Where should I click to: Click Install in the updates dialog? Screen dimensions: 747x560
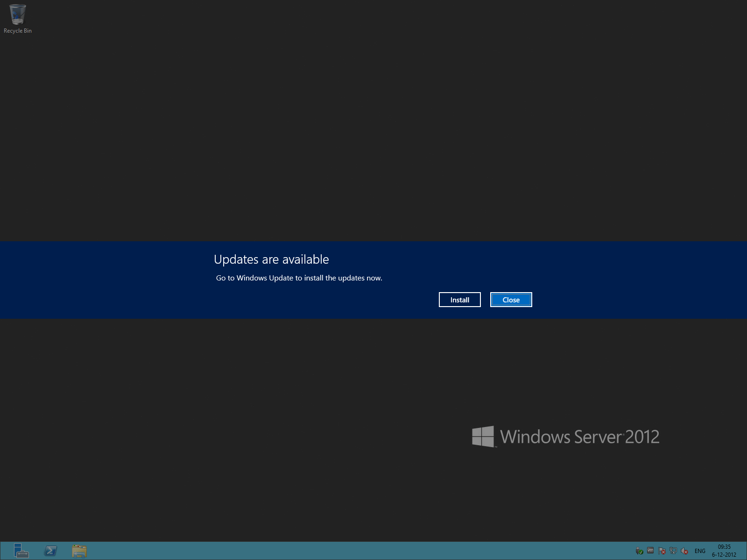[x=459, y=300]
